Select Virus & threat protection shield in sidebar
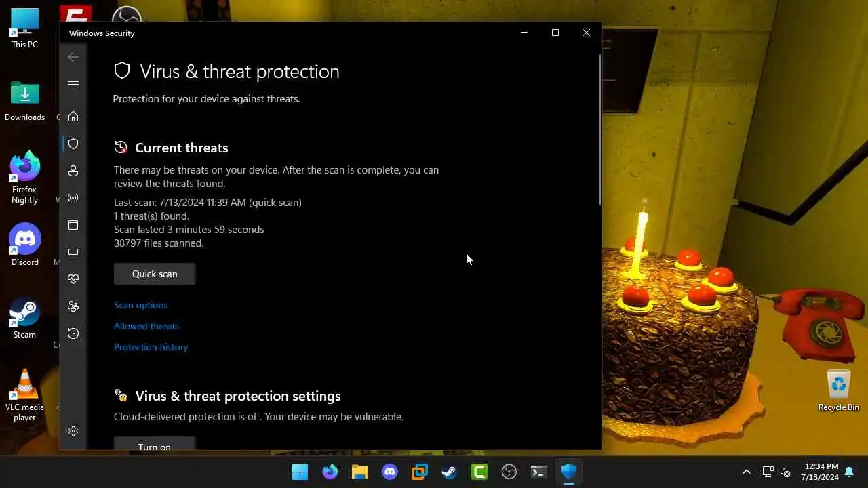Image resolution: width=868 pixels, height=488 pixels. pyautogui.click(x=73, y=144)
